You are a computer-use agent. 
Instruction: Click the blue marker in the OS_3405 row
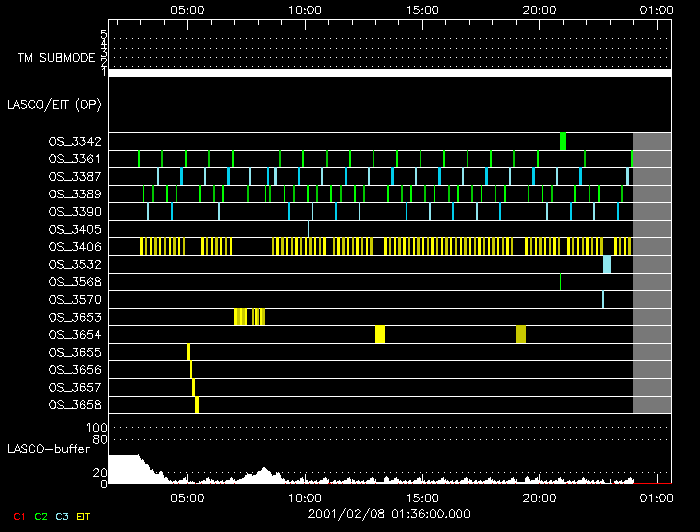308,229
